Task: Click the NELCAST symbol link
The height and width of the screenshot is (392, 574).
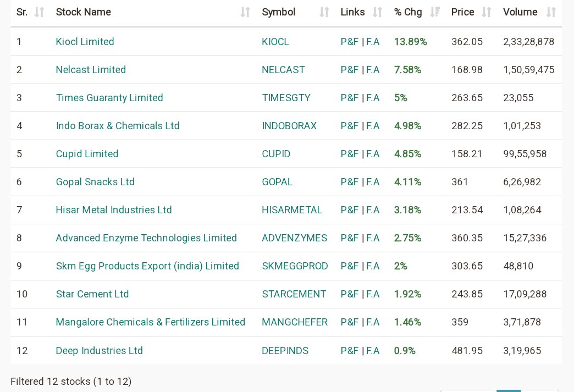Action: tap(283, 69)
